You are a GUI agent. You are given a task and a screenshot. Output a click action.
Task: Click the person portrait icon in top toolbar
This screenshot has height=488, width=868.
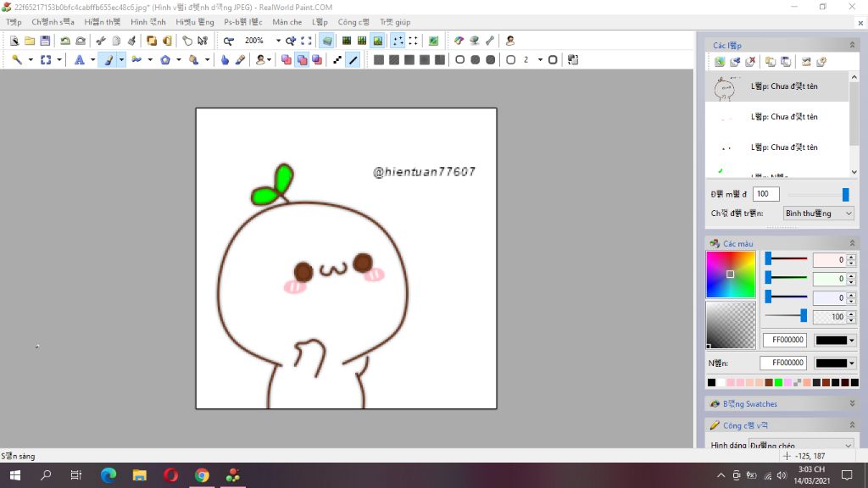click(x=509, y=41)
